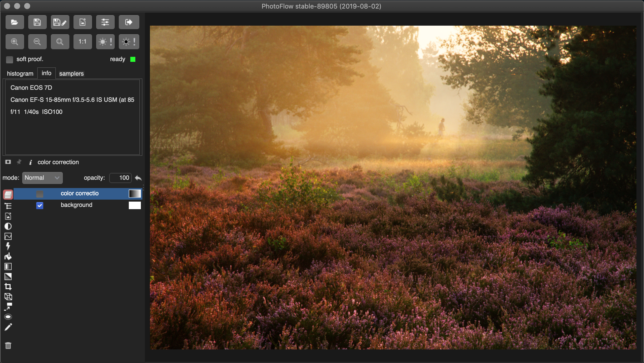The image size is (644, 363).
Task: Switch to the samplers tab
Action: click(x=71, y=74)
